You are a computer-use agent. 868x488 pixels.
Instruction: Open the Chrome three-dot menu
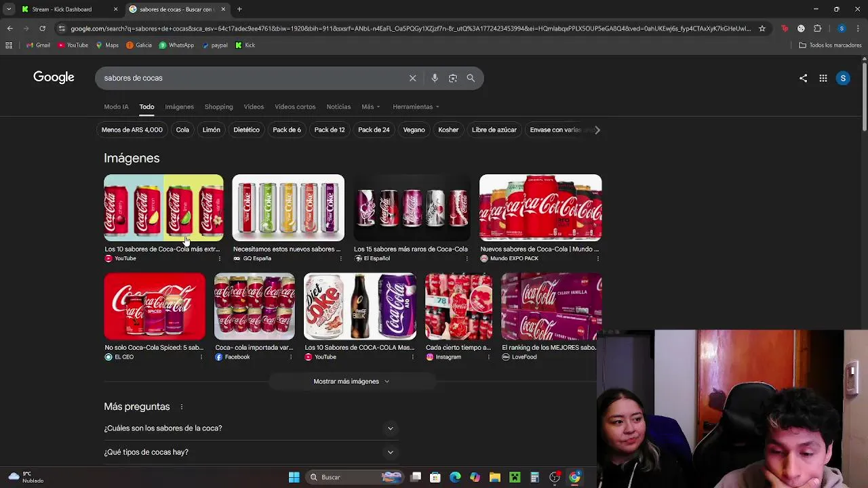pyautogui.click(x=858, y=28)
